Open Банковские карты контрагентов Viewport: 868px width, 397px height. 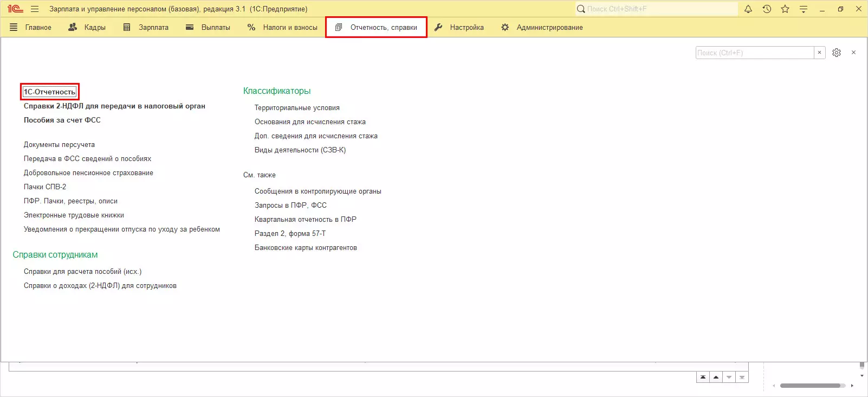(306, 247)
